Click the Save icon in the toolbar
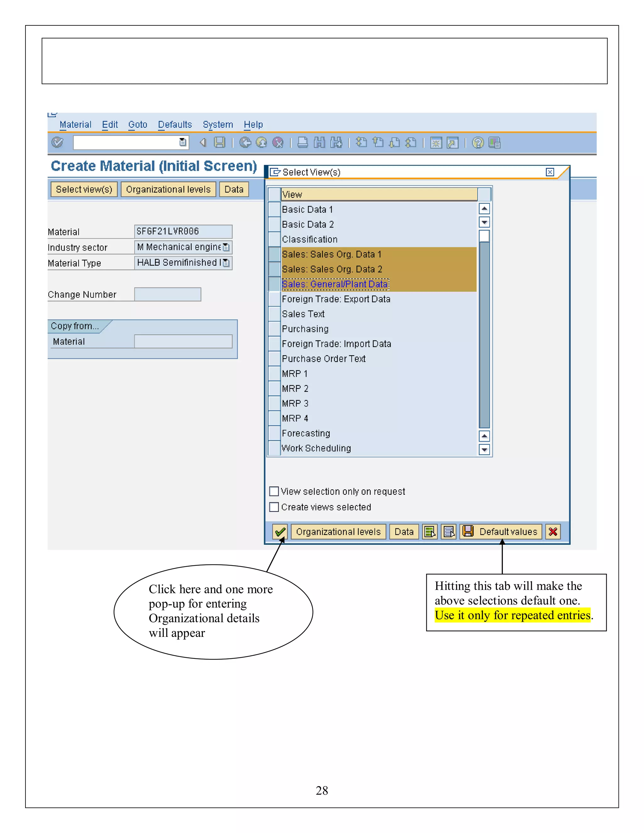Image resolution: width=644 pixels, height=833 pixels. [x=219, y=143]
